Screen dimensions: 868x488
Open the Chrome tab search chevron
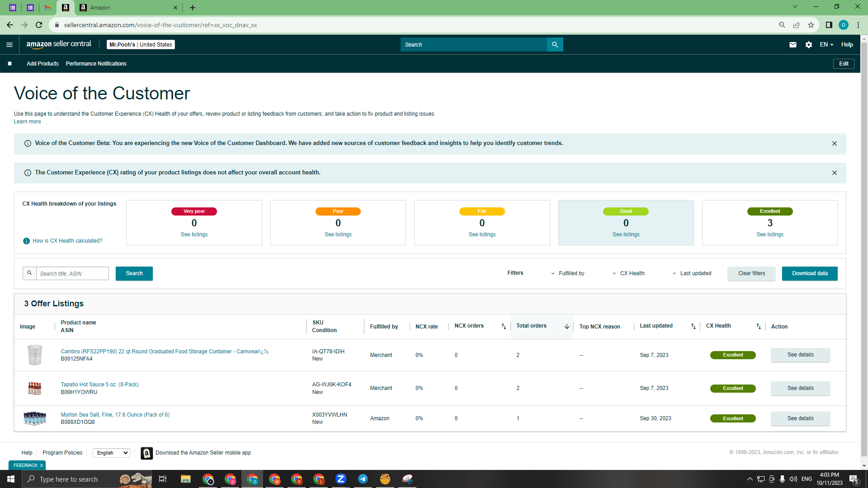pyautogui.click(x=795, y=7)
